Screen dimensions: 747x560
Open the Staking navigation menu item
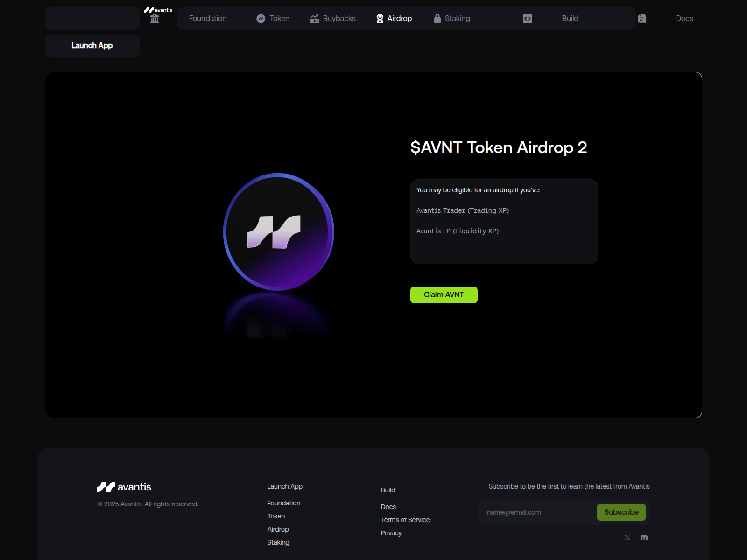457,19
